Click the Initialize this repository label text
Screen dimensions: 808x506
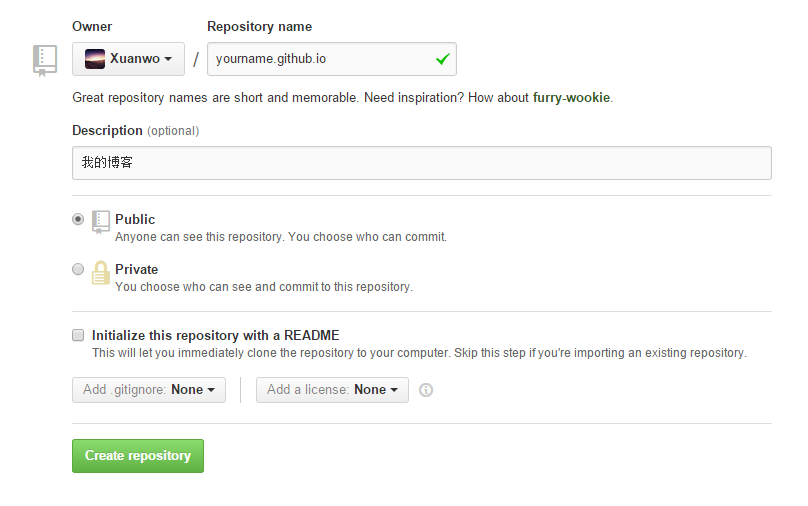coord(215,335)
